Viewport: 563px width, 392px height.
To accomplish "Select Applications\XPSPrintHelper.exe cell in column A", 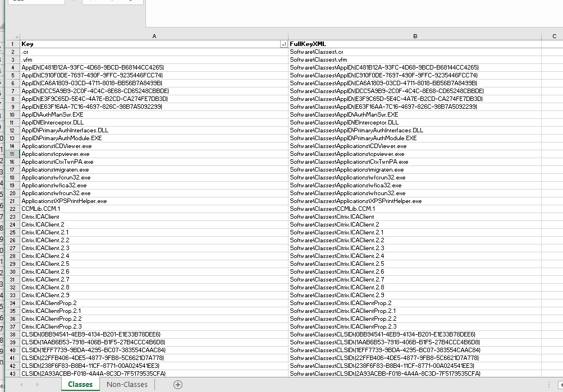I will (154, 201).
